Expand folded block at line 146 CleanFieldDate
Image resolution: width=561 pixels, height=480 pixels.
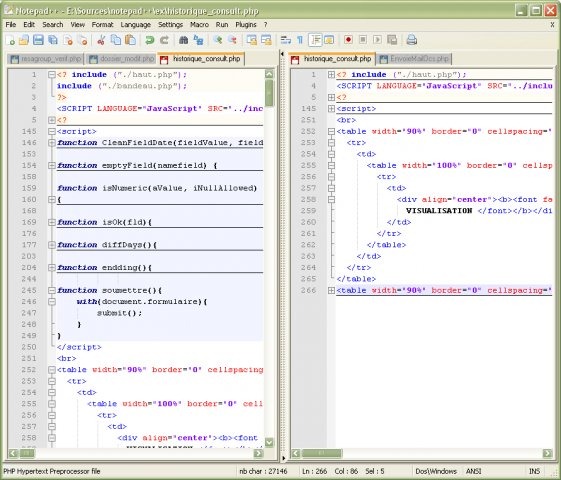(52, 143)
